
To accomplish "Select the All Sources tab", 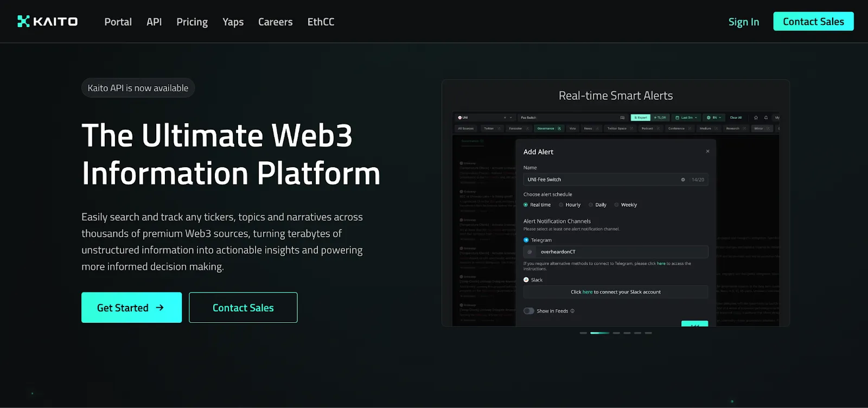I will (466, 129).
